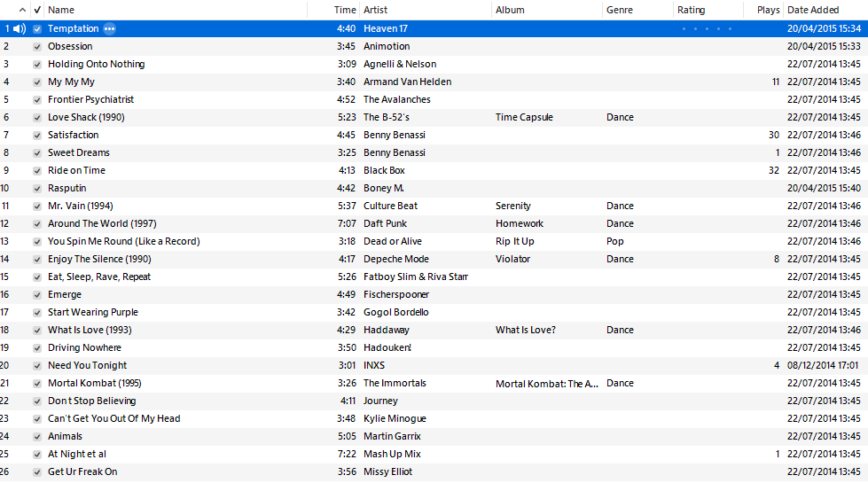Uncheck the Obsession track checkbox
This screenshot has width=868, height=483.
(37, 47)
